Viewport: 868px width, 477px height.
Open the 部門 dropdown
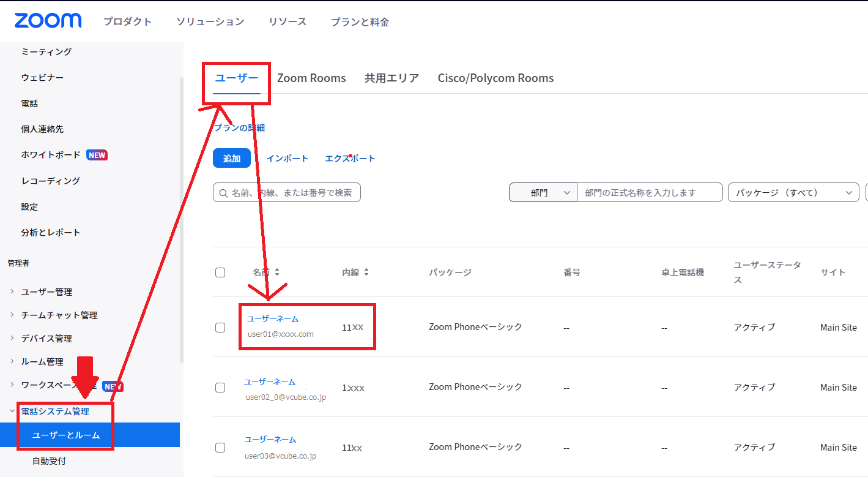click(543, 192)
